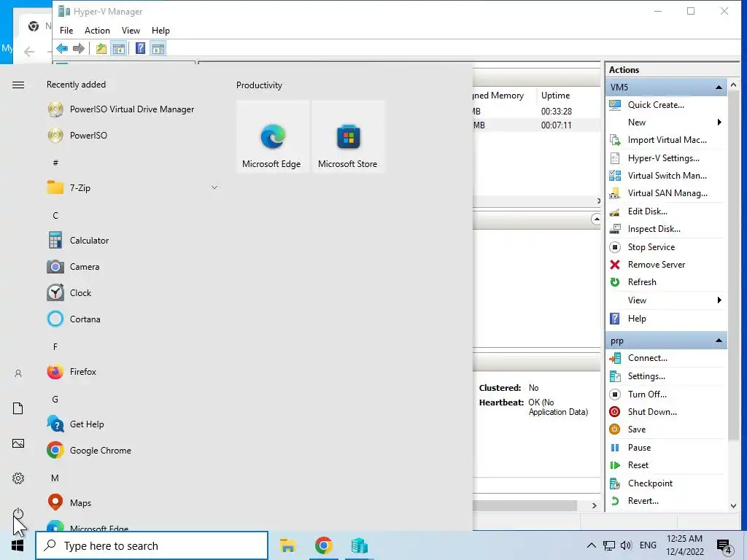Expand the 7-Zip folder in Start menu
747x560 pixels.
point(131,188)
